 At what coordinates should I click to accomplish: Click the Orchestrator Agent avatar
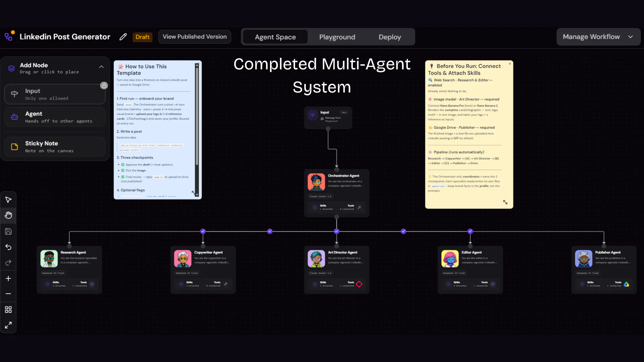click(x=316, y=182)
